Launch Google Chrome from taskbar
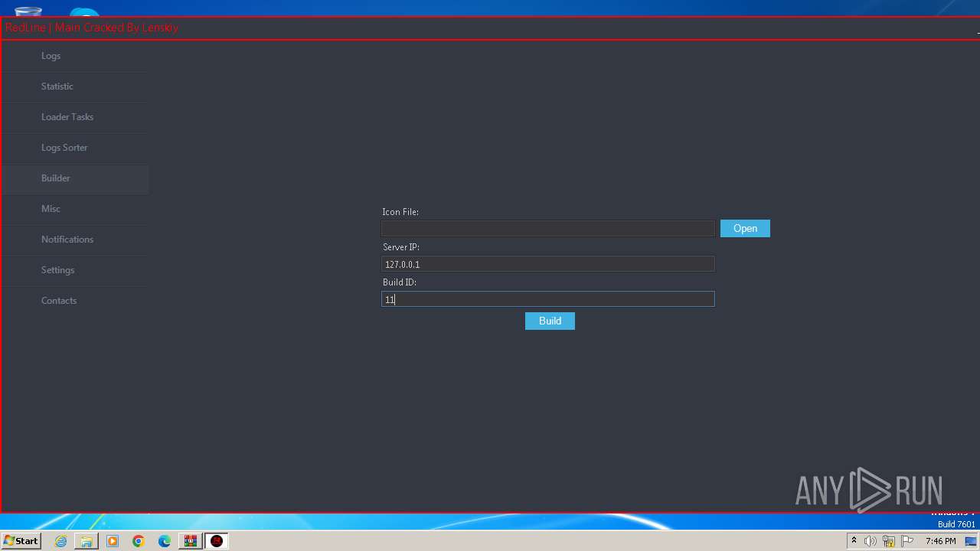Image resolution: width=980 pixels, height=551 pixels. [x=139, y=541]
